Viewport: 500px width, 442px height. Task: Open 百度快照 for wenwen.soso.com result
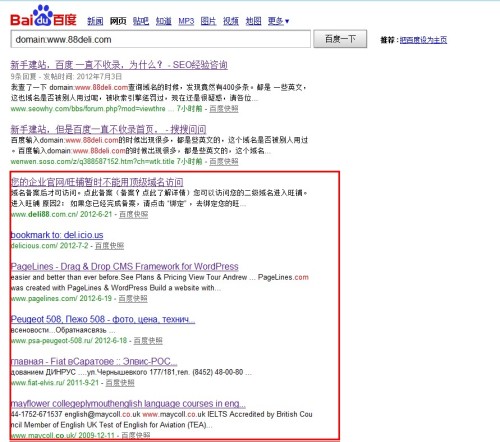(224, 162)
